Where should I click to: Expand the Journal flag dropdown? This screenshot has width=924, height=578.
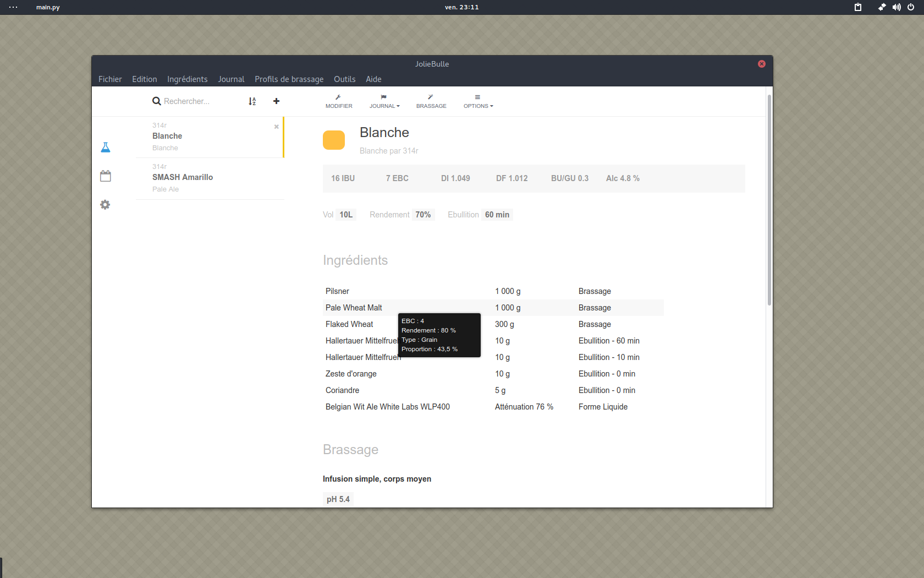pyautogui.click(x=384, y=101)
